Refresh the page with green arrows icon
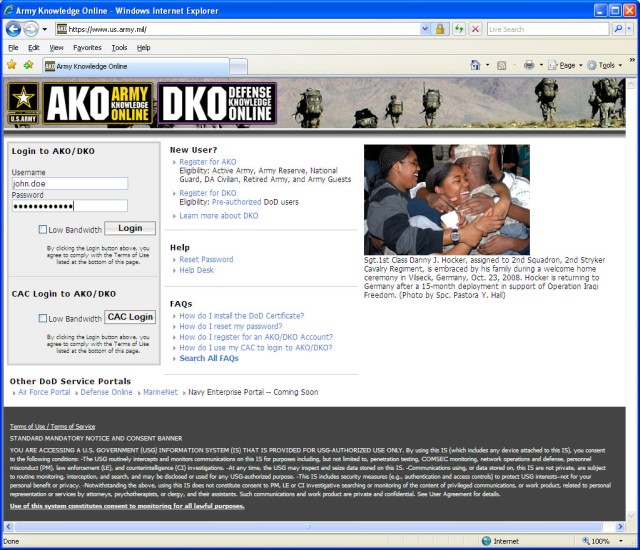 pyautogui.click(x=460, y=29)
